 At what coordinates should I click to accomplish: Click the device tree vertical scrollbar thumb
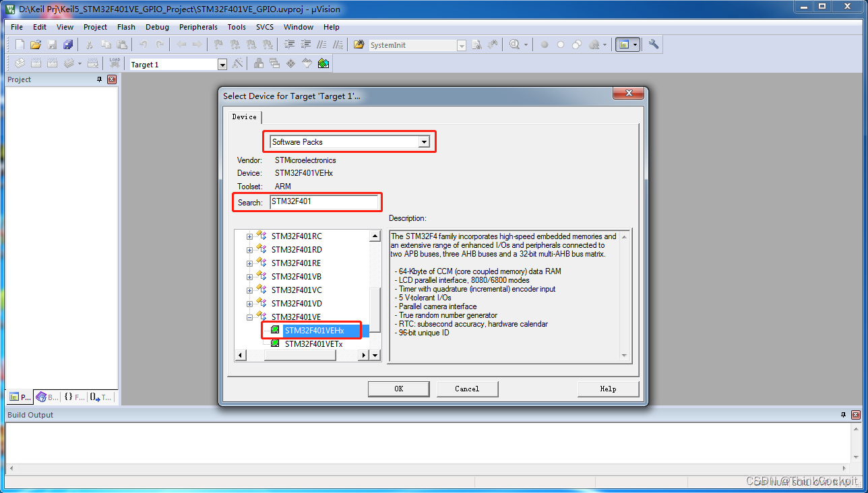[x=375, y=308]
